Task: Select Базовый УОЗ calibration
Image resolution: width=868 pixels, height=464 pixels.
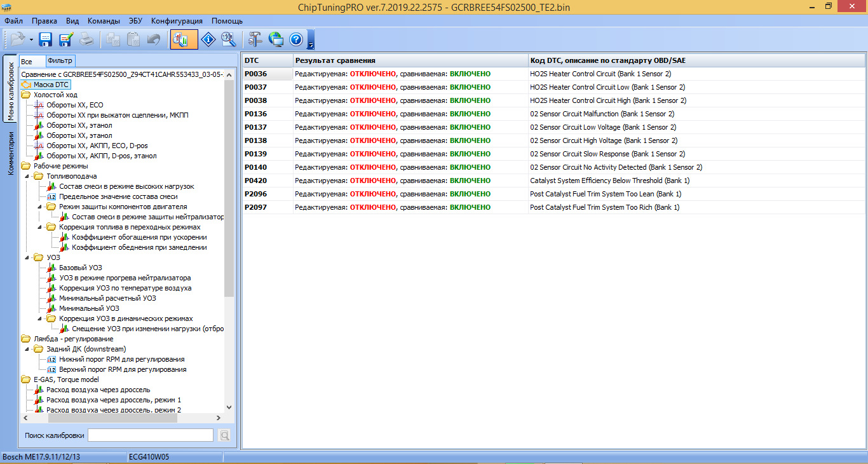Action: [80, 268]
